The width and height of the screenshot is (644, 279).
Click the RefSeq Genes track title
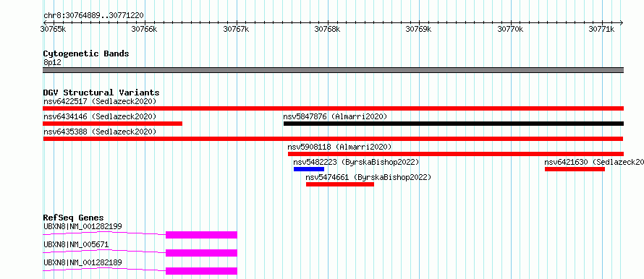tap(74, 218)
